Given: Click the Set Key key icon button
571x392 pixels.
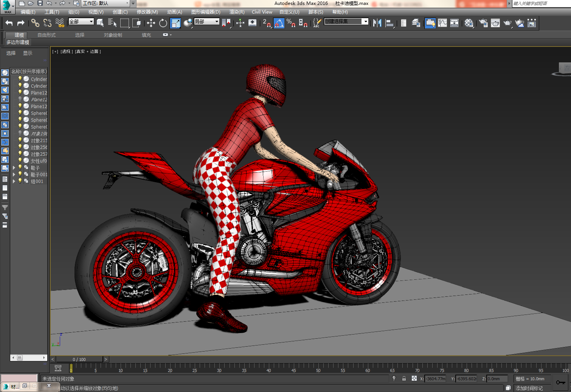Looking at the screenshot, I should [560, 382].
